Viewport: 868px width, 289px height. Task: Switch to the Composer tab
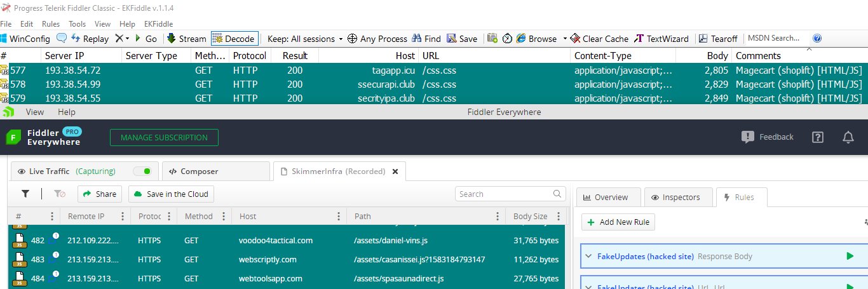[216, 171]
